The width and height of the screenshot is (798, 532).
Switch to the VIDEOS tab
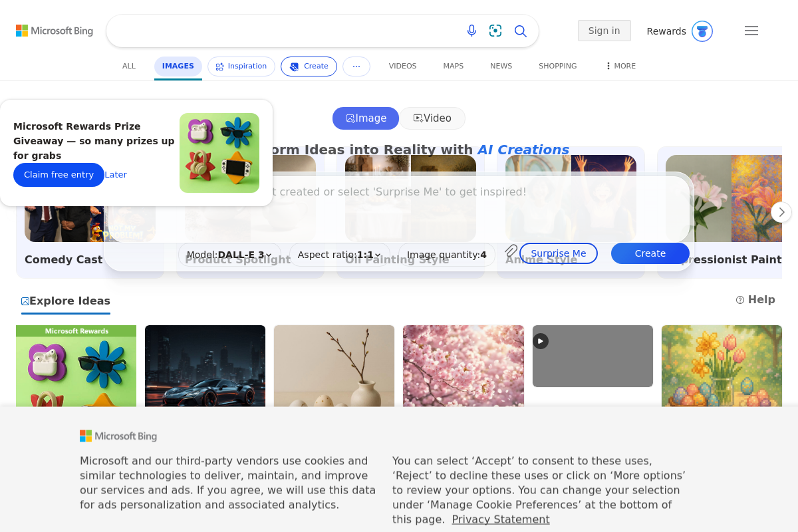(x=402, y=66)
